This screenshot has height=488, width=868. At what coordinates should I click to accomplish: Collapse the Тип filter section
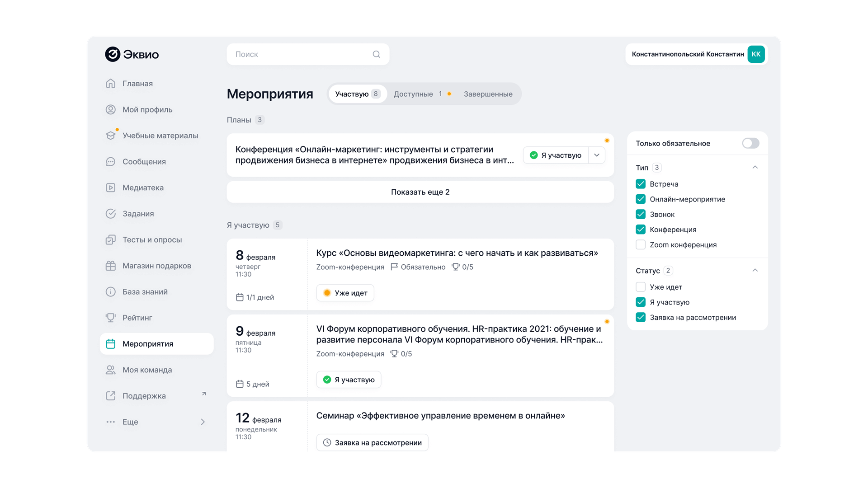coord(755,167)
